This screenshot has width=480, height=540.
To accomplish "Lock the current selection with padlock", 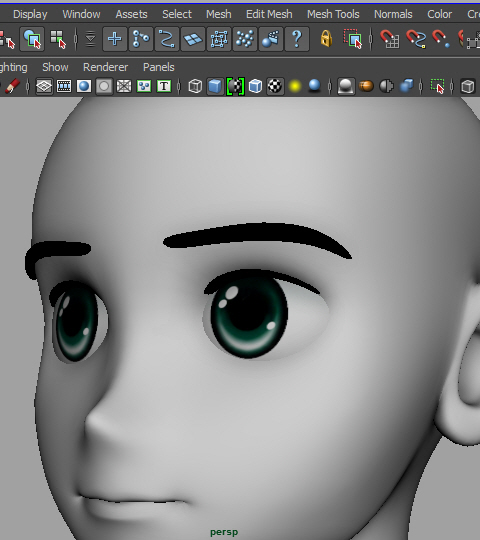I will click(x=326, y=39).
